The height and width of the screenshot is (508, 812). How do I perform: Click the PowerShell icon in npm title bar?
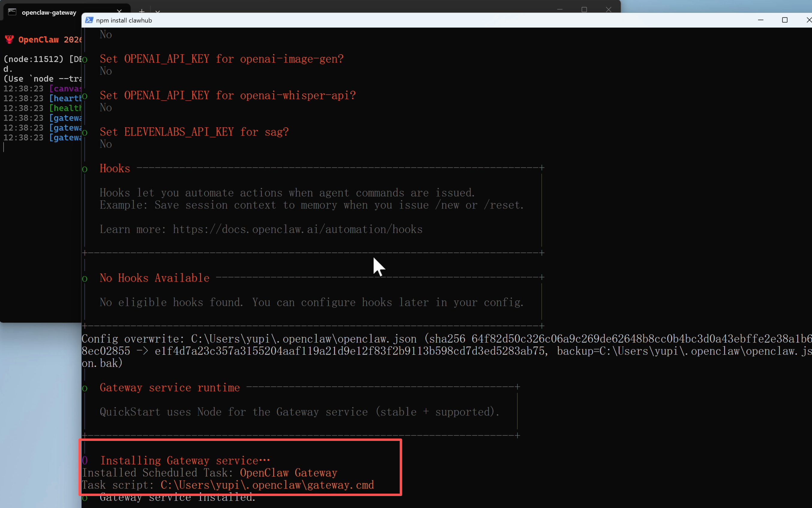tap(89, 20)
